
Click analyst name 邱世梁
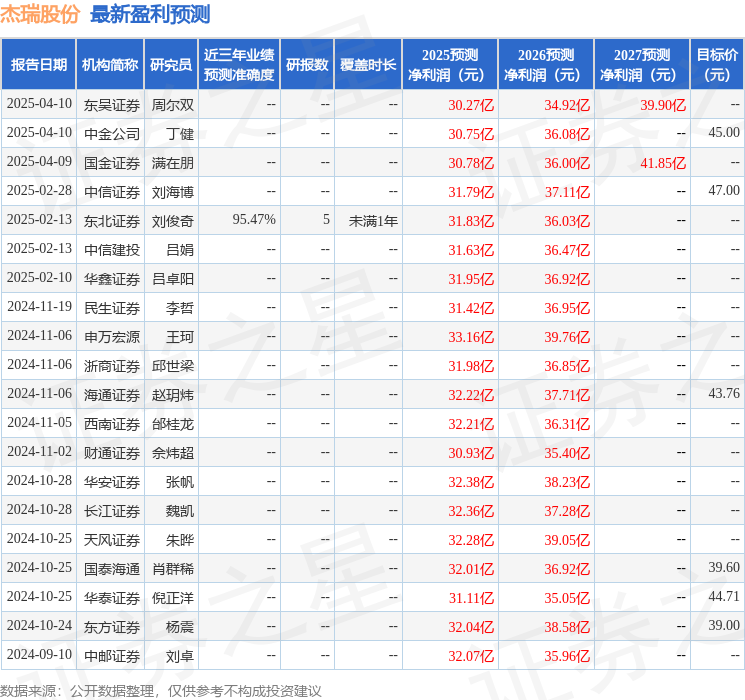173,366
